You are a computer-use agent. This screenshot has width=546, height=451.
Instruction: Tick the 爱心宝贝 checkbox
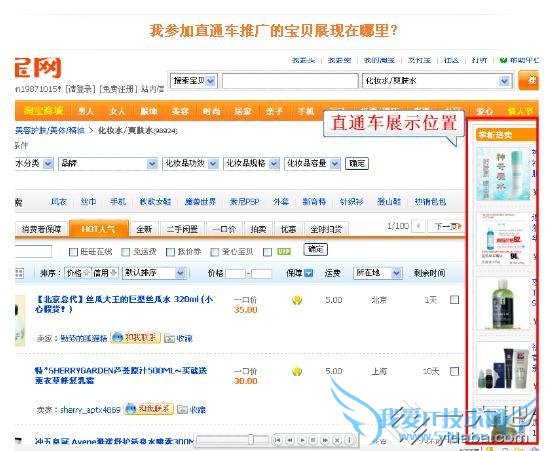(214, 252)
